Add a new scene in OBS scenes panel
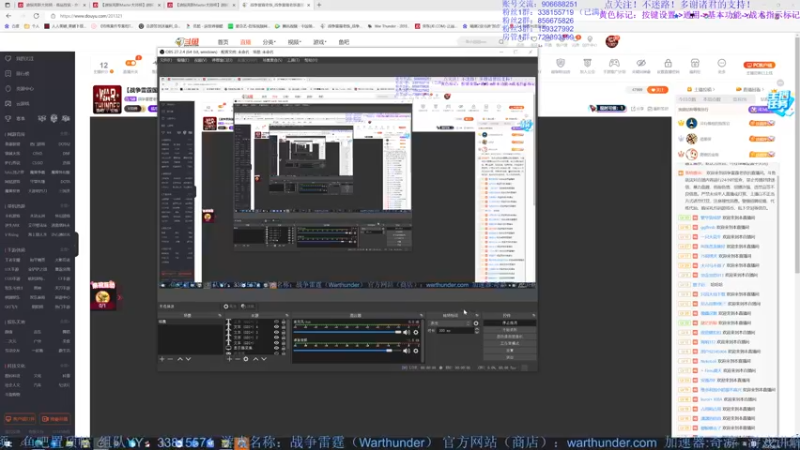 162,359
